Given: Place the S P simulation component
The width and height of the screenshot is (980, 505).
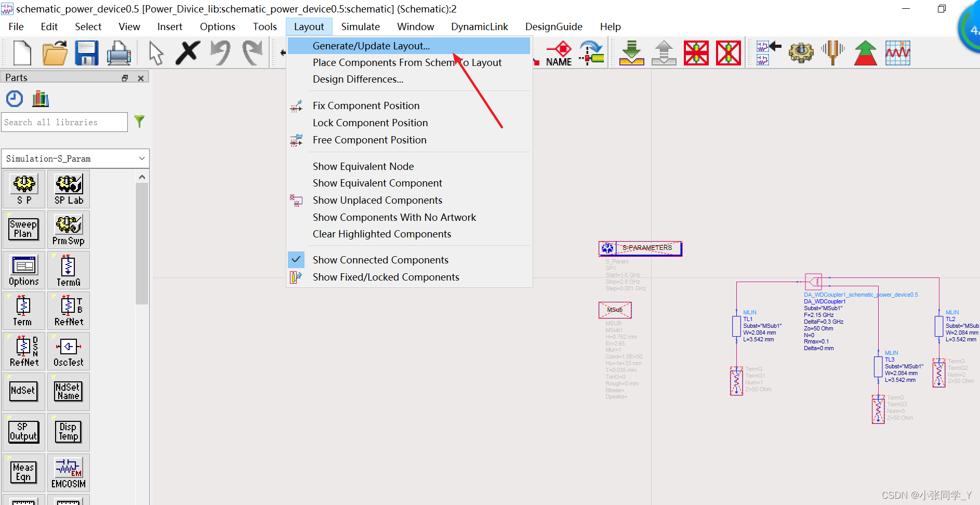Looking at the screenshot, I should tap(24, 189).
